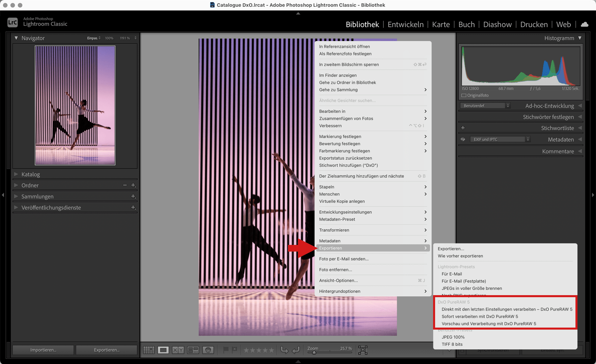Add folder with plus icon in Ordner

coord(133,185)
